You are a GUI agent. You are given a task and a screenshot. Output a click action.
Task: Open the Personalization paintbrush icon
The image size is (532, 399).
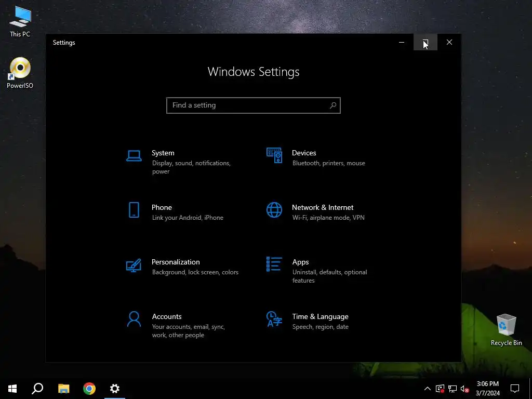pos(134,265)
